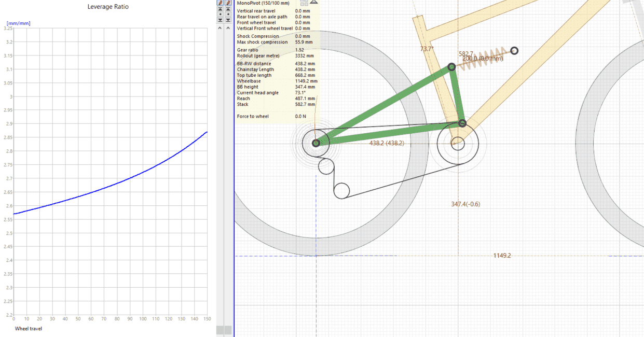Click the right jump-to-top arrow icon
Screen dimensions: 644x337
(227, 9)
